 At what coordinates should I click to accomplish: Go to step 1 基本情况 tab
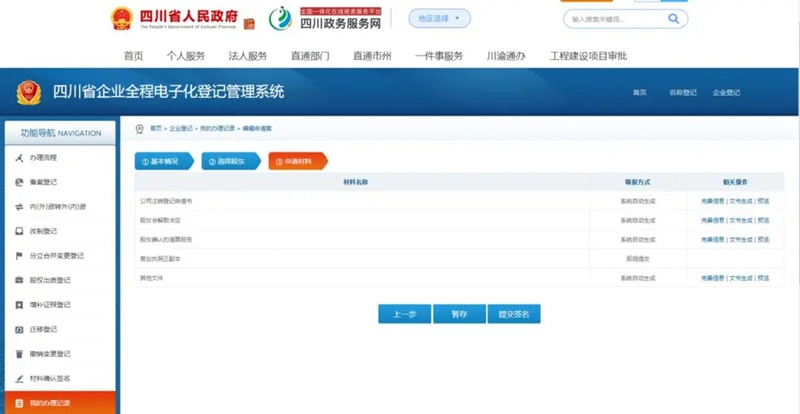coord(164,161)
